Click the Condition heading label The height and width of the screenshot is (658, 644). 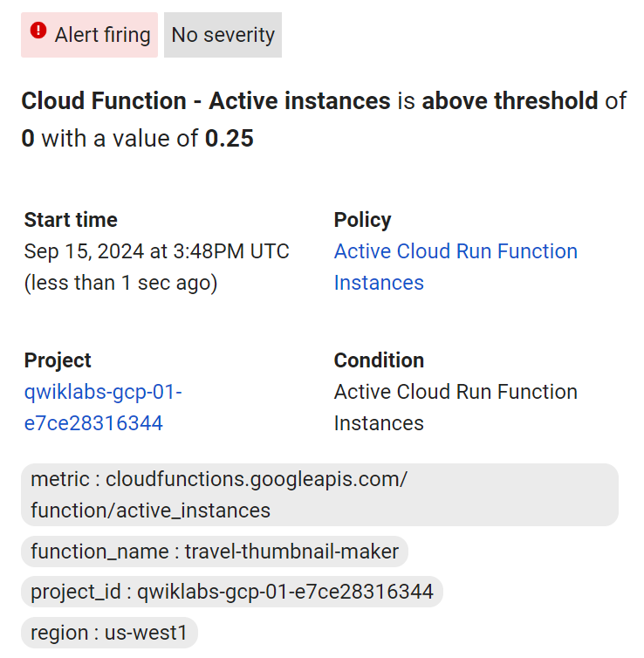click(x=379, y=360)
